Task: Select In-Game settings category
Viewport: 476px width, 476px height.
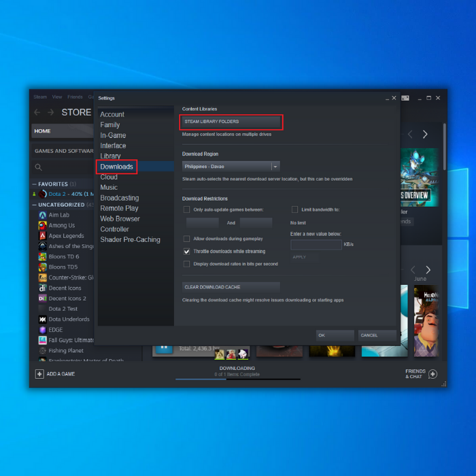Action: pyautogui.click(x=113, y=135)
